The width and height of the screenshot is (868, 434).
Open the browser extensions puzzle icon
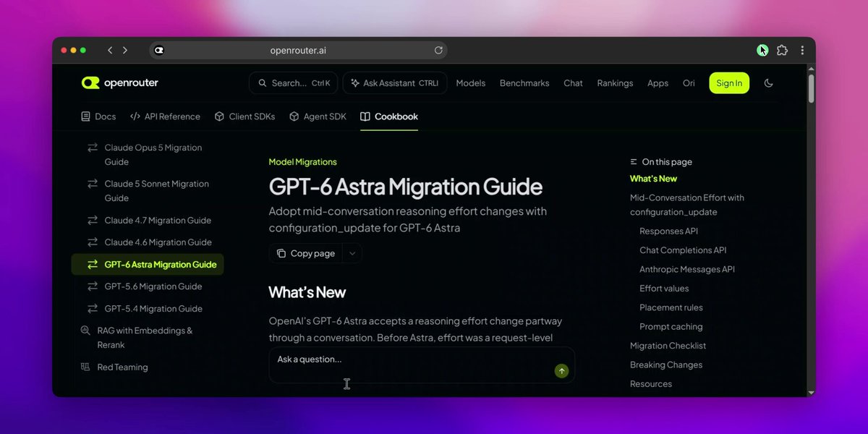[x=782, y=51]
